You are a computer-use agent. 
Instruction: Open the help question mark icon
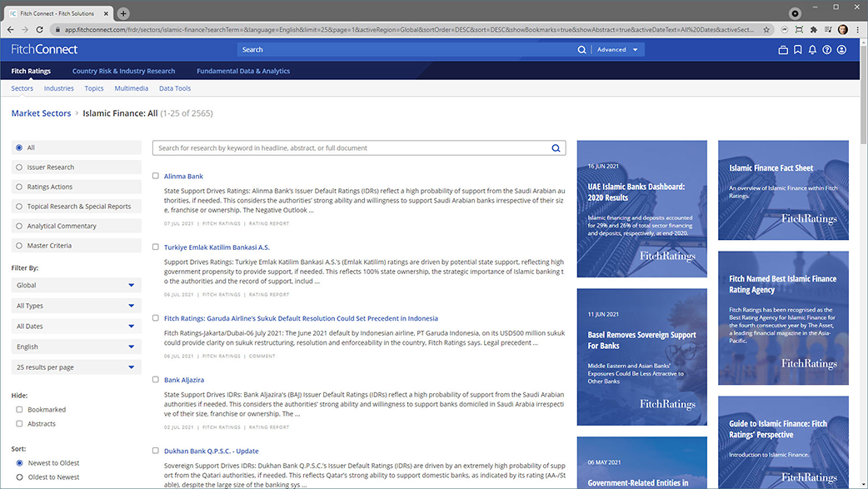[x=826, y=50]
